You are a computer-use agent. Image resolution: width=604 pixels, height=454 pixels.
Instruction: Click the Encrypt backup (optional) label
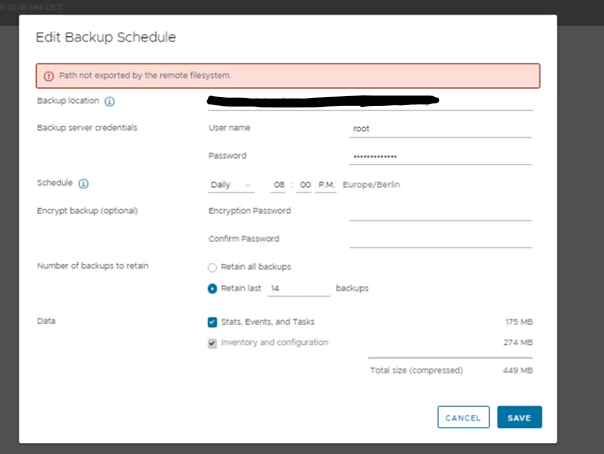point(87,211)
